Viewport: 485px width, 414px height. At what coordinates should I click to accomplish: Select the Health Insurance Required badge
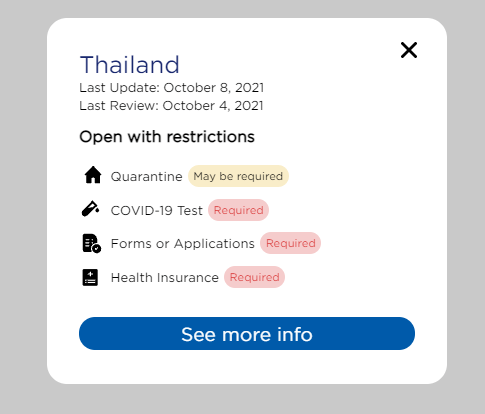[x=254, y=277]
